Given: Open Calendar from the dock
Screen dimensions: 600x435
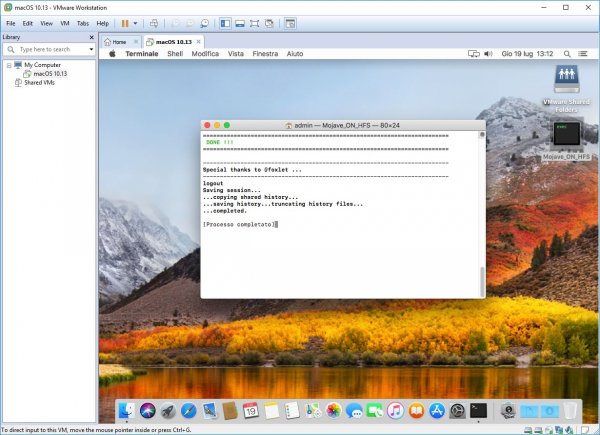Looking at the screenshot, I should [251, 411].
